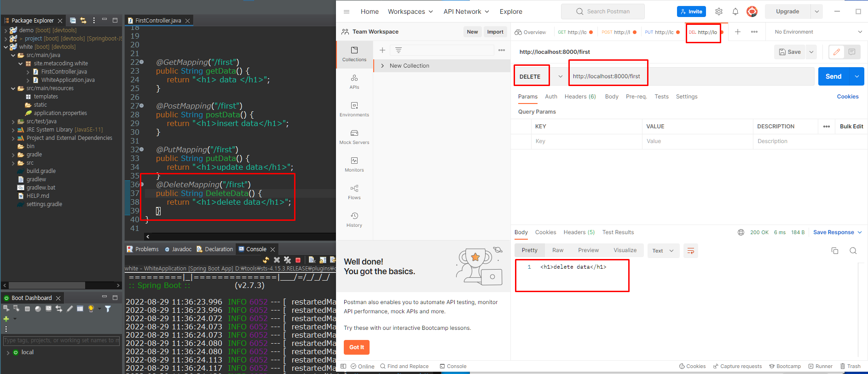Open Mock Servers in Postman sidebar
The width and height of the screenshot is (868, 374).
click(x=354, y=137)
